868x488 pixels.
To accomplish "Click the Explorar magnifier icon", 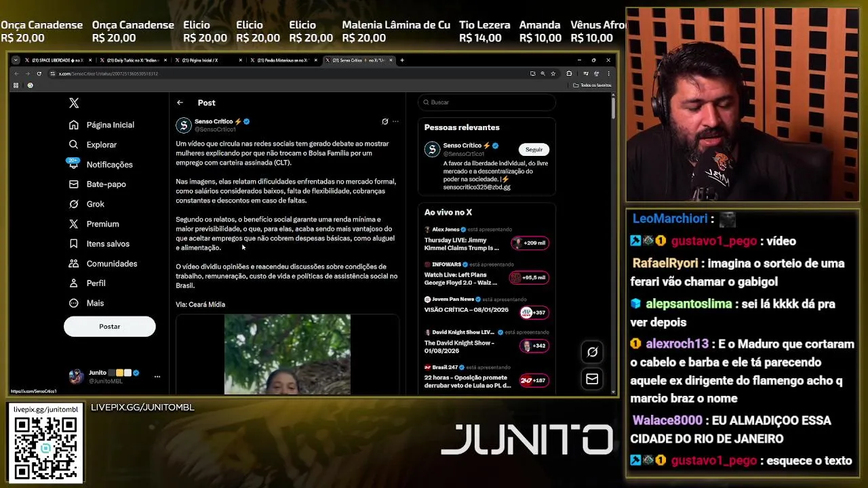I will tap(74, 144).
